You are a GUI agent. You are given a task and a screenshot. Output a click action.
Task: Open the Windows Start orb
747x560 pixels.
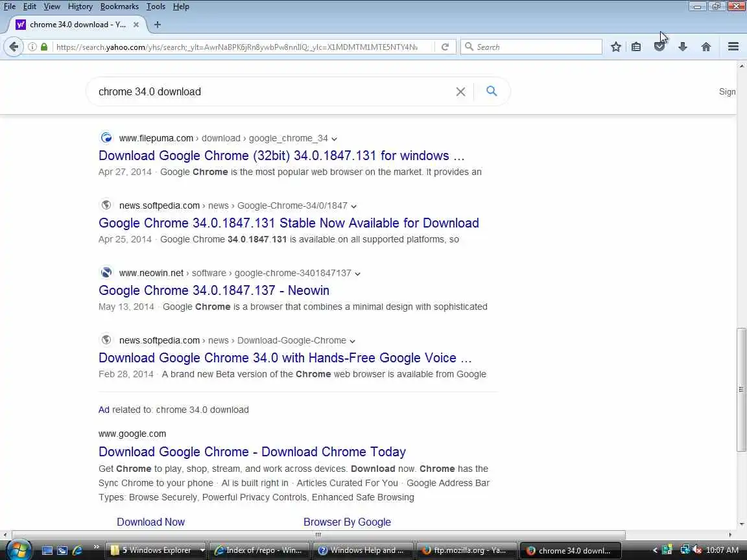point(19,550)
